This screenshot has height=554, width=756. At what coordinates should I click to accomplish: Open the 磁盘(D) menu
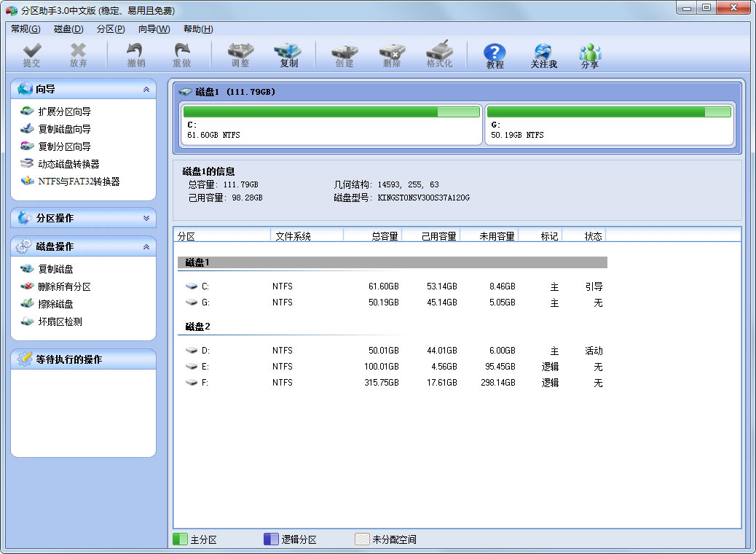(x=68, y=29)
